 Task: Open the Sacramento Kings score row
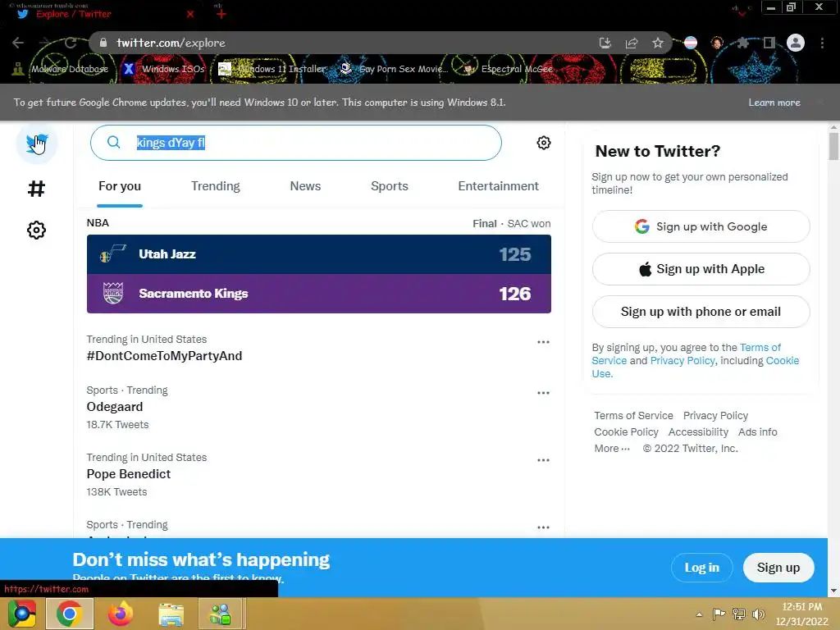click(x=319, y=294)
